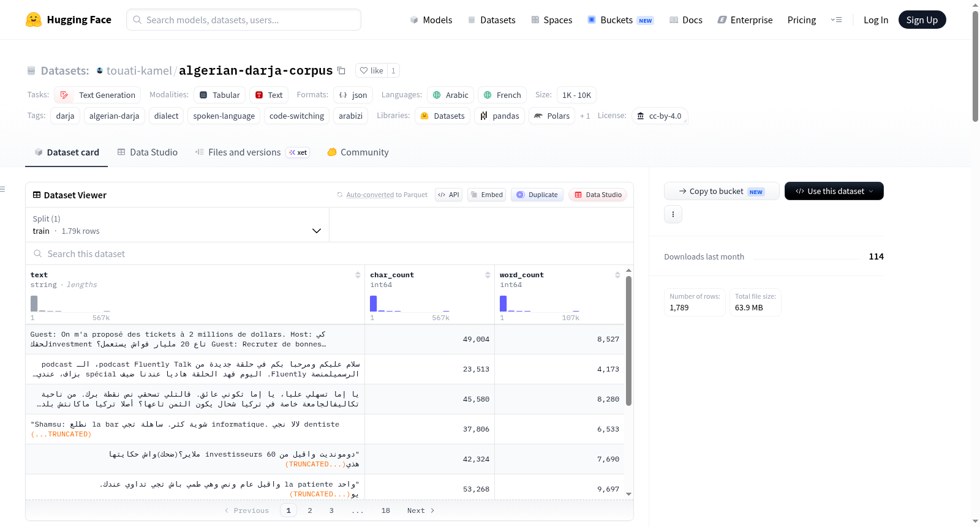Click the char_count histogram bar
The image size is (980, 527).
click(373, 304)
